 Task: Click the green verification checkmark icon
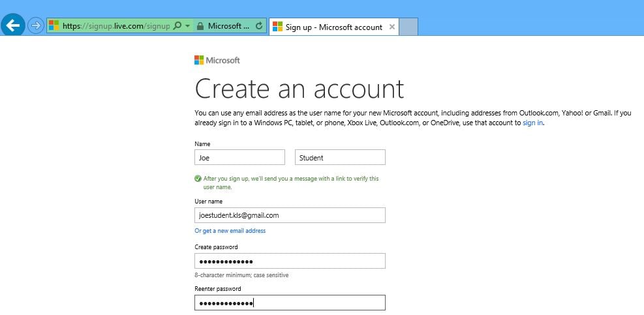click(x=198, y=179)
